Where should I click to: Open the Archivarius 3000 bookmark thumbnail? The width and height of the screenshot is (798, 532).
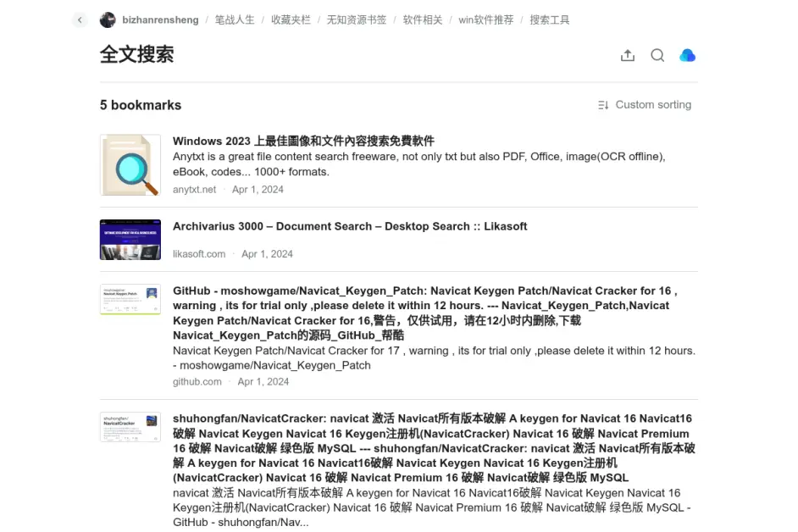[130, 240]
